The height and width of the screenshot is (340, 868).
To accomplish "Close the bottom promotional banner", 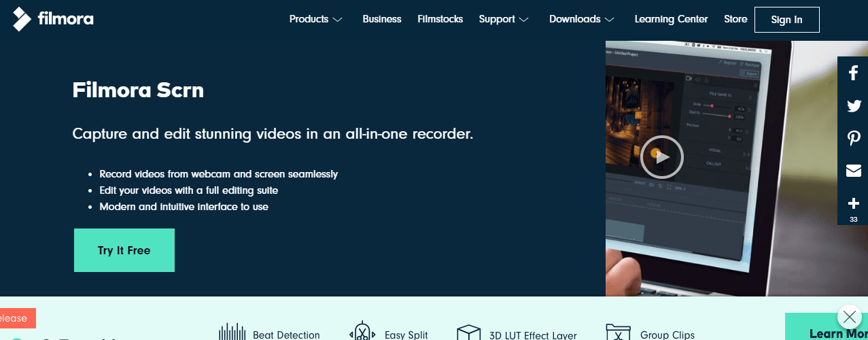I will (850, 316).
